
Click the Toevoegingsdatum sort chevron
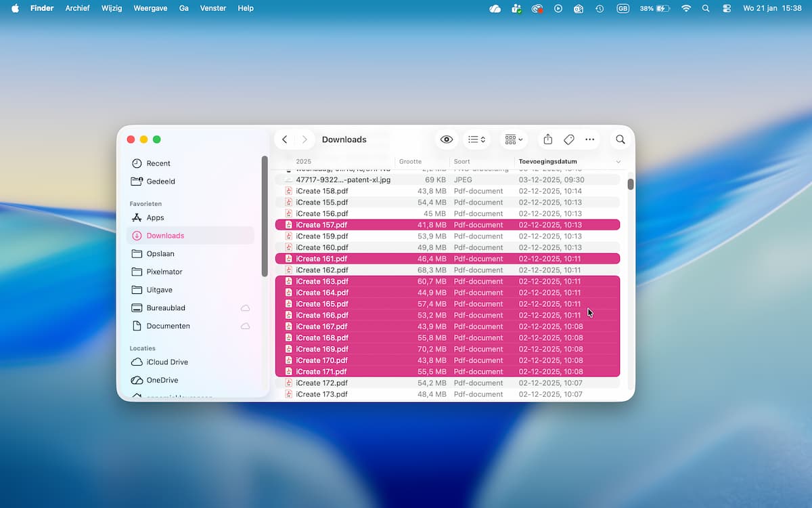[x=618, y=162]
